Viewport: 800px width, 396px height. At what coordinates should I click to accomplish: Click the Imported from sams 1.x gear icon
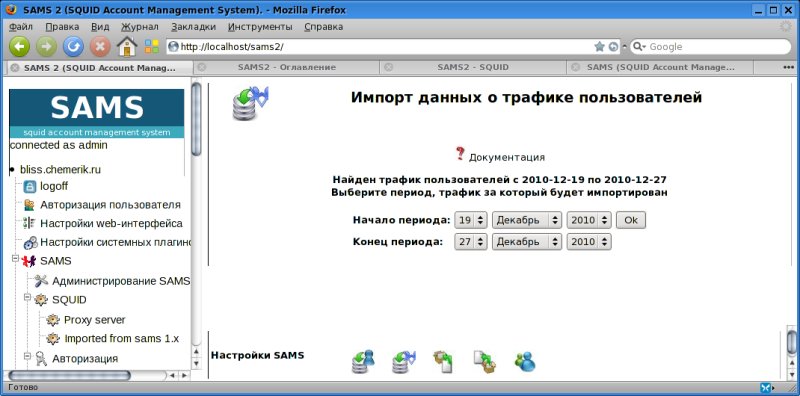[x=53, y=338]
